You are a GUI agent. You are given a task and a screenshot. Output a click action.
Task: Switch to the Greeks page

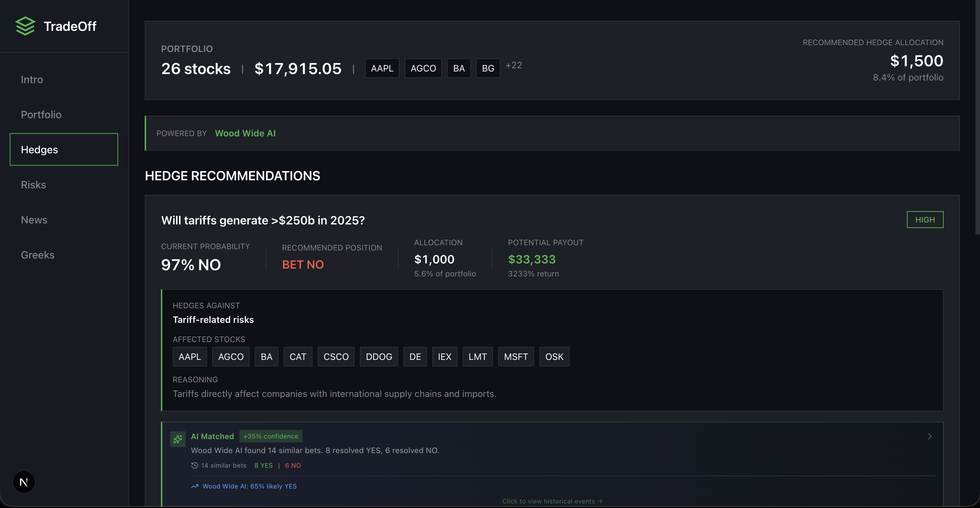(x=38, y=255)
